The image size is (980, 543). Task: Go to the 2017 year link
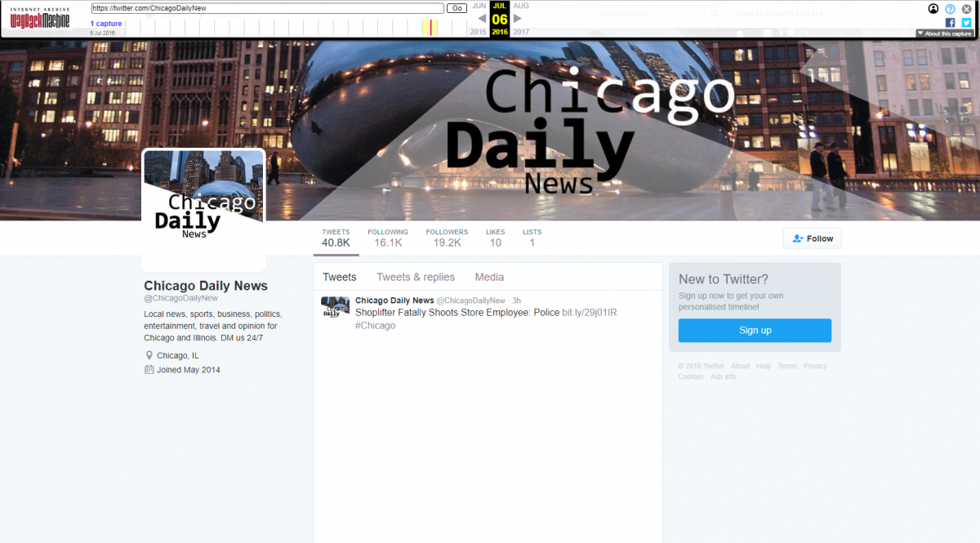click(521, 32)
